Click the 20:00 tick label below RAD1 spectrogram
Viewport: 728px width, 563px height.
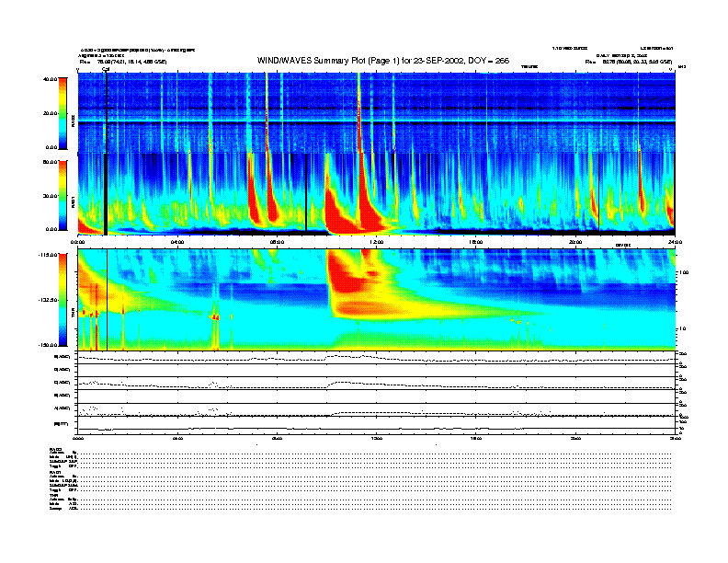[575, 242]
